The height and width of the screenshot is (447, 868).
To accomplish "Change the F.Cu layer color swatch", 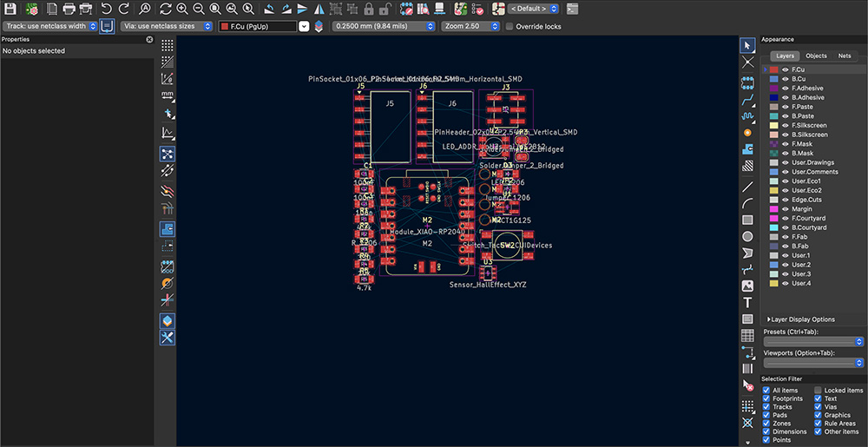I will [774, 69].
